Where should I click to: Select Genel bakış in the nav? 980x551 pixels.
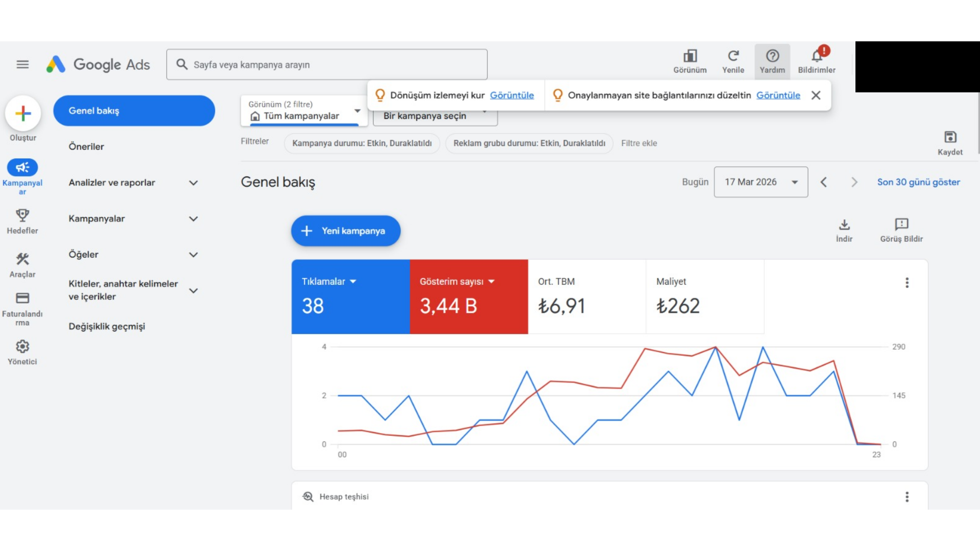click(134, 111)
